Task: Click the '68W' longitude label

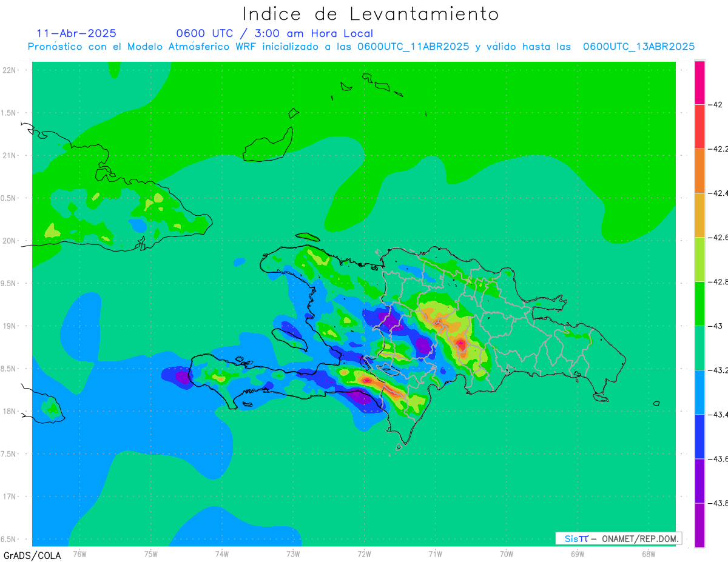Action: click(649, 554)
